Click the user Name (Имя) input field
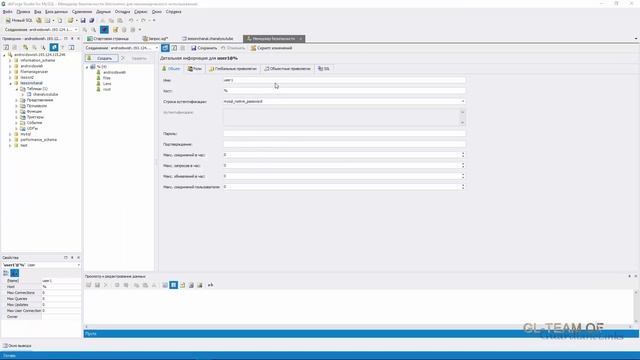 coord(344,80)
